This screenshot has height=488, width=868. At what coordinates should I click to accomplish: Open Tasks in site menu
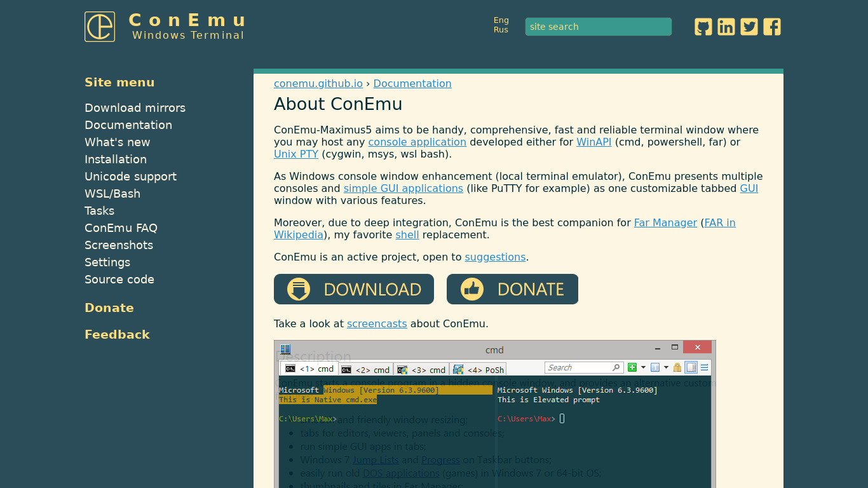tap(100, 211)
